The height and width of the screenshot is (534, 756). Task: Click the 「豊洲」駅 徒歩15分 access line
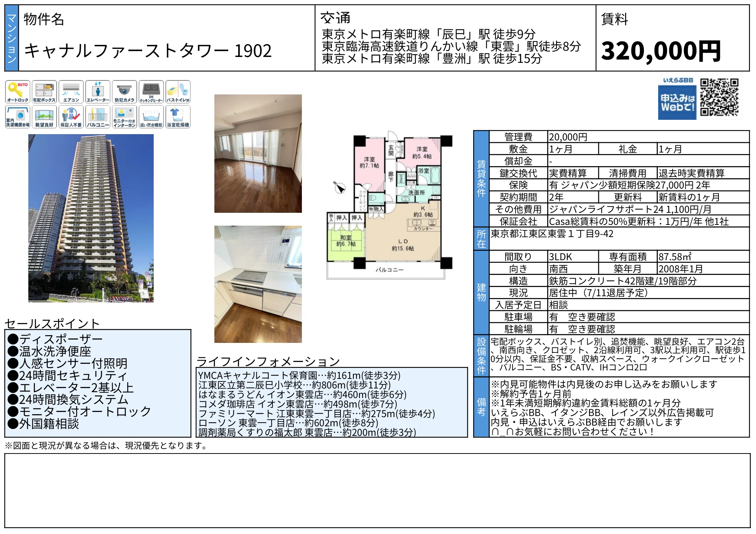click(x=432, y=58)
